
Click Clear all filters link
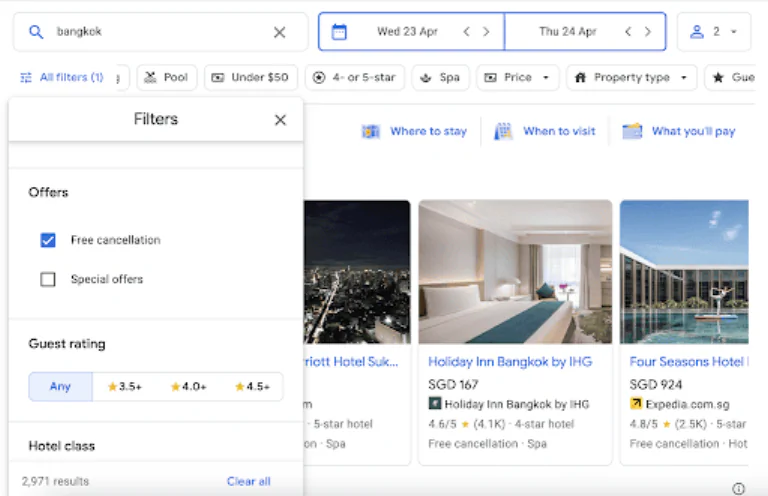(248, 481)
